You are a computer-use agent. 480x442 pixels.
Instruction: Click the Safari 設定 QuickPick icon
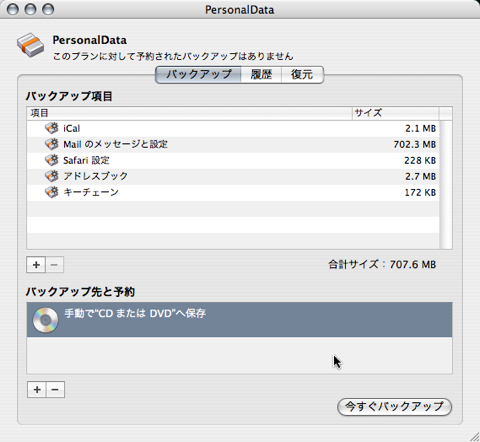click(52, 160)
